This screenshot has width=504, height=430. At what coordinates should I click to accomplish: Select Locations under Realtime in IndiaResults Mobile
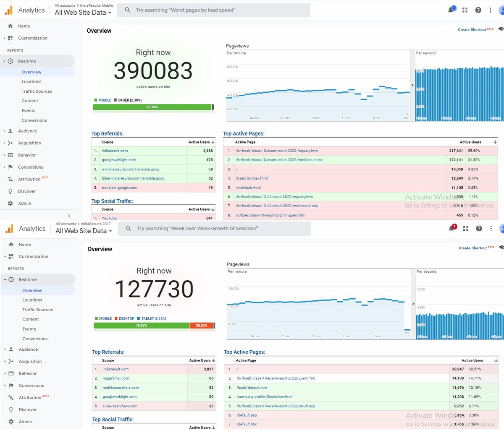coord(31,82)
